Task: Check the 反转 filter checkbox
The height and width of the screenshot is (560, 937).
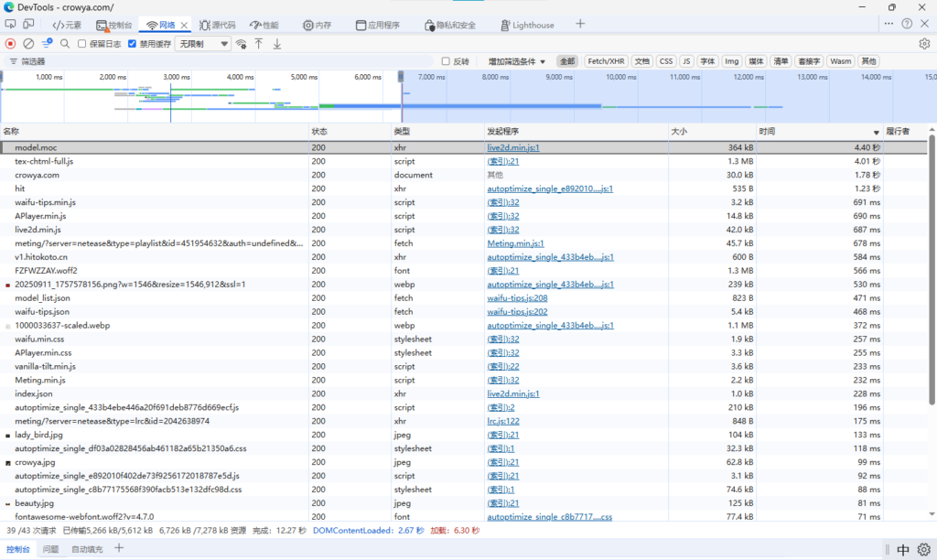Action: pos(446,61)
